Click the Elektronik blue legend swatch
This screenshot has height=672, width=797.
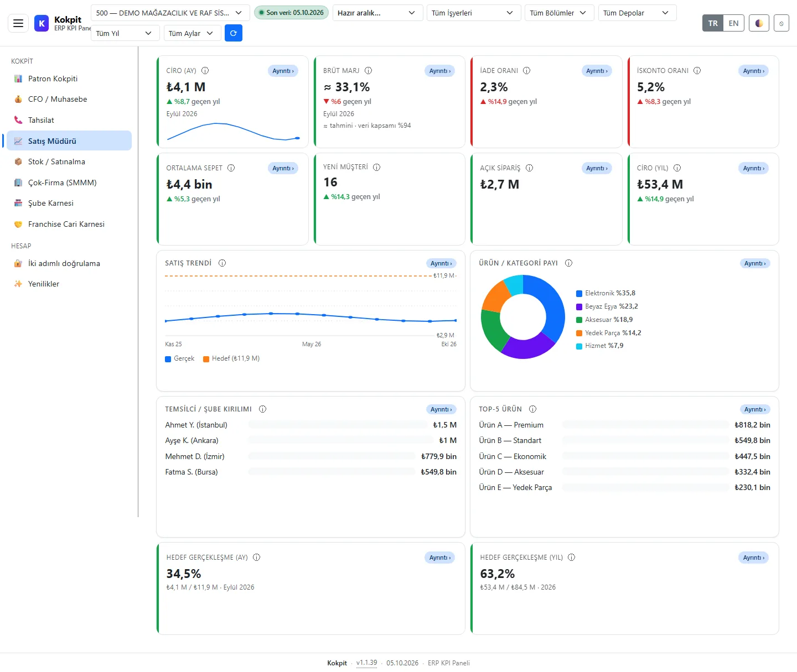tap(579, 294)
